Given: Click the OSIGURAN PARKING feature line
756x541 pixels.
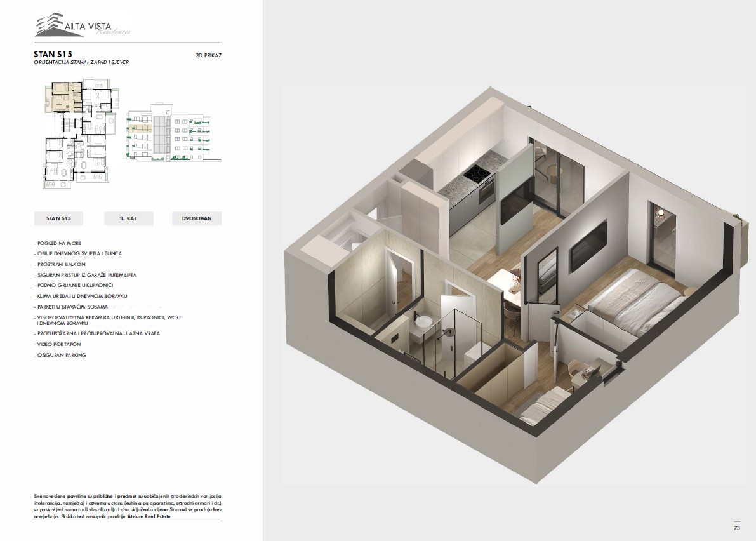Looking at the screenshot, I should (x=62, y=355).
